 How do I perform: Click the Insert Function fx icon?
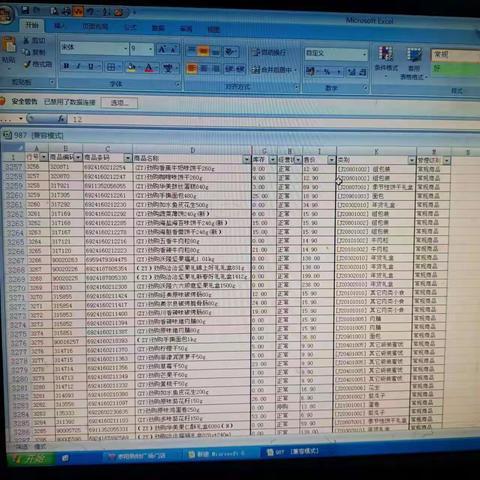click(x=61, y=118)
